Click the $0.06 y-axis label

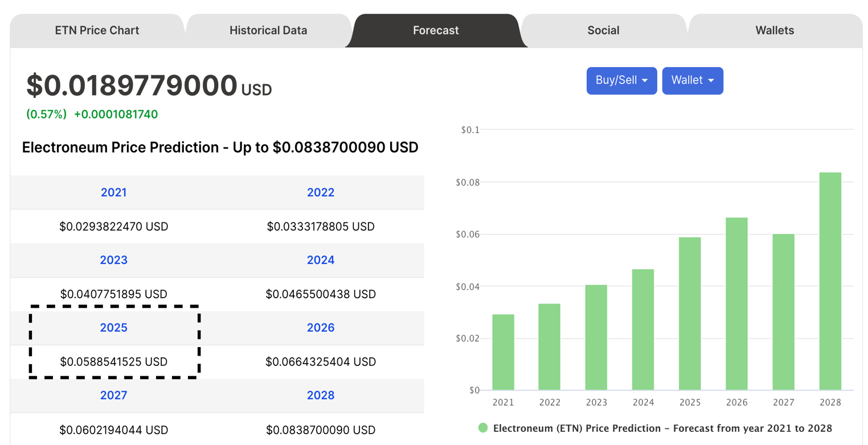pos(468,234)
